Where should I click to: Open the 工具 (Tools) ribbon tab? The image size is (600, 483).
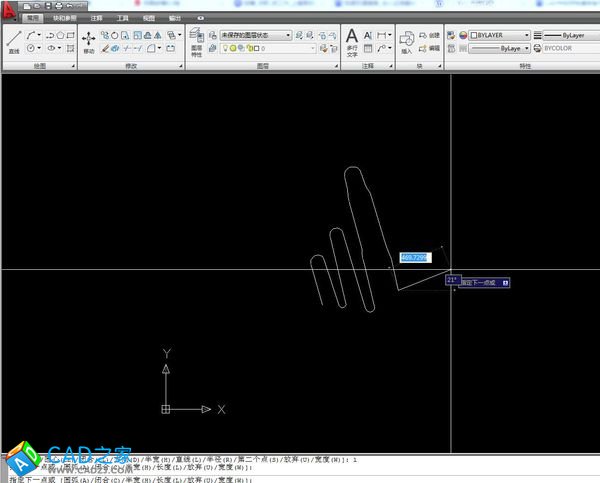pos(122,18)
